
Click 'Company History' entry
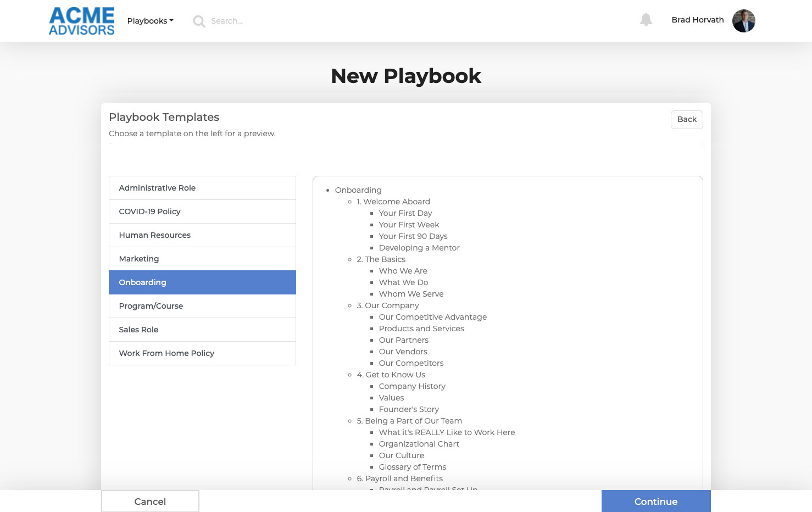coord(412,386)
